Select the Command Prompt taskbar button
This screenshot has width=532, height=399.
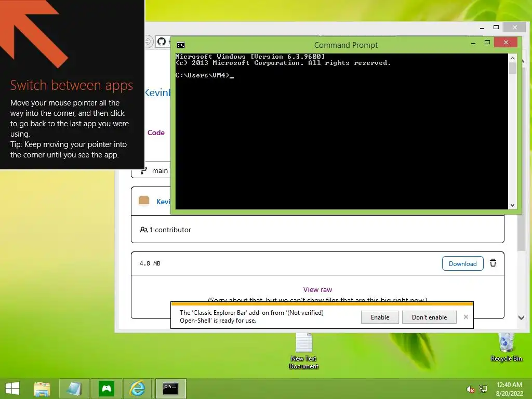(x=170, y=389)
